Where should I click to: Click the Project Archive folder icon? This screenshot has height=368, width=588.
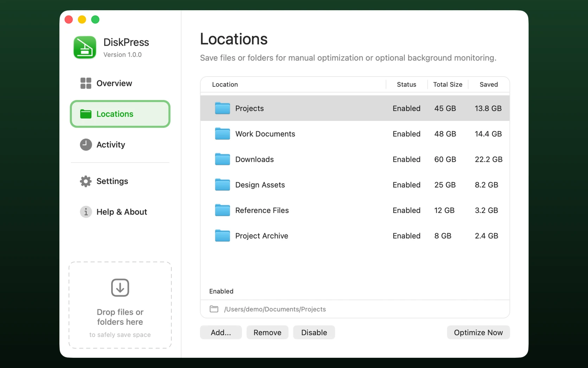(x=222, y=236)
